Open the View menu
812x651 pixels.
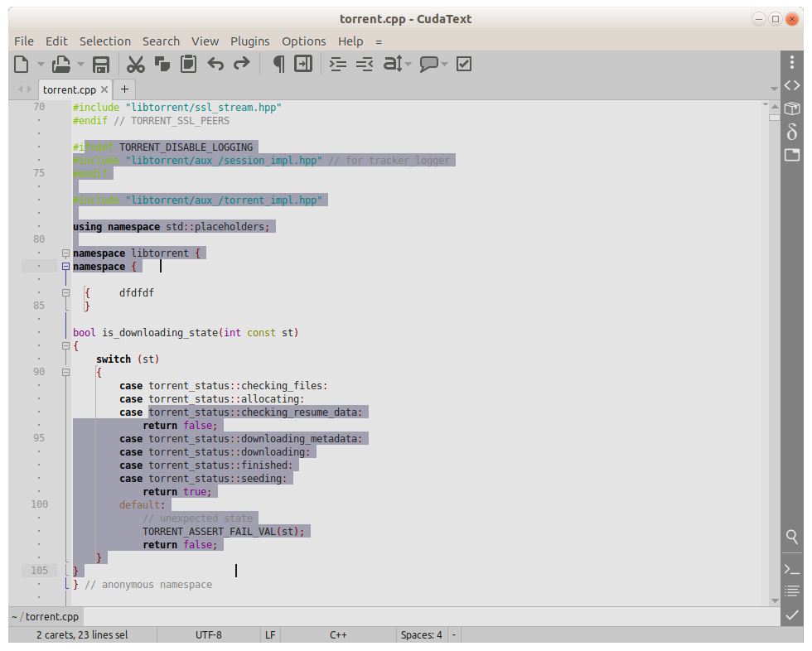pyautogui.click(x=205, y=41)
